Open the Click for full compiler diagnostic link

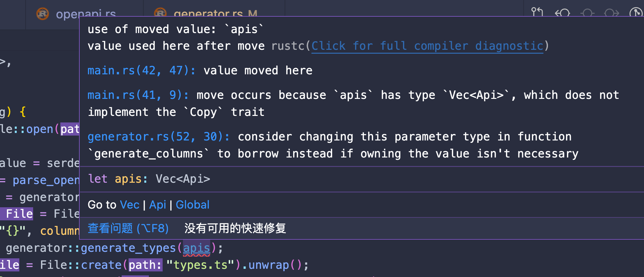click(427, 46)
